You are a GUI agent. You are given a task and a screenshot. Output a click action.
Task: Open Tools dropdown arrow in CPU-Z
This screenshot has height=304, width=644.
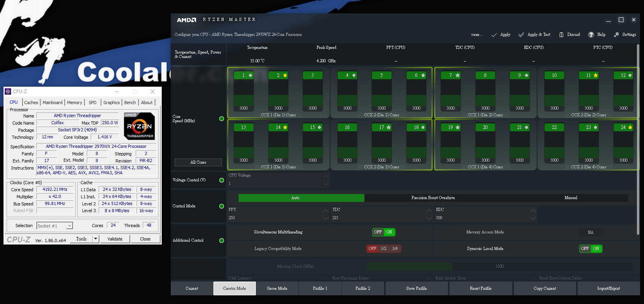pos(95,239)
